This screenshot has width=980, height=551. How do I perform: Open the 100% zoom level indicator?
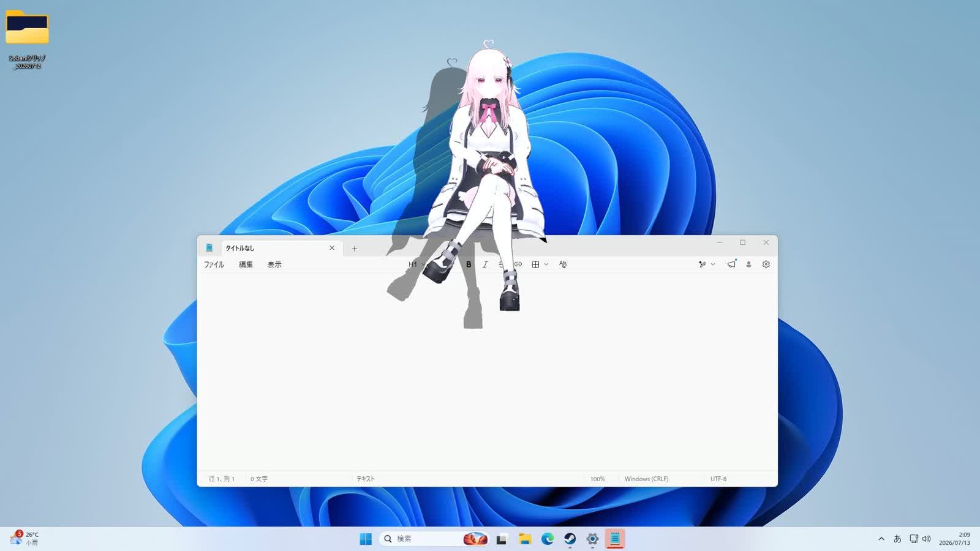[598, 479]
